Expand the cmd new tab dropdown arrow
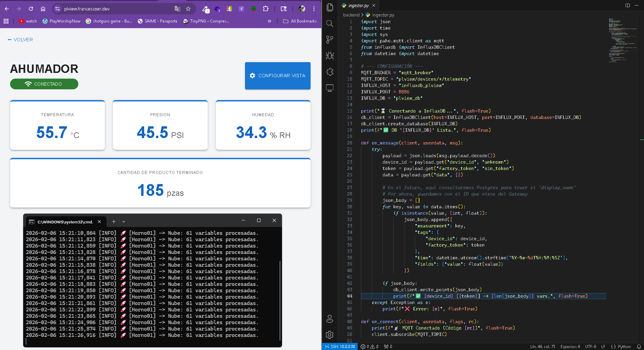The width and height of the screenshot is (644, 350). [124, 222]
